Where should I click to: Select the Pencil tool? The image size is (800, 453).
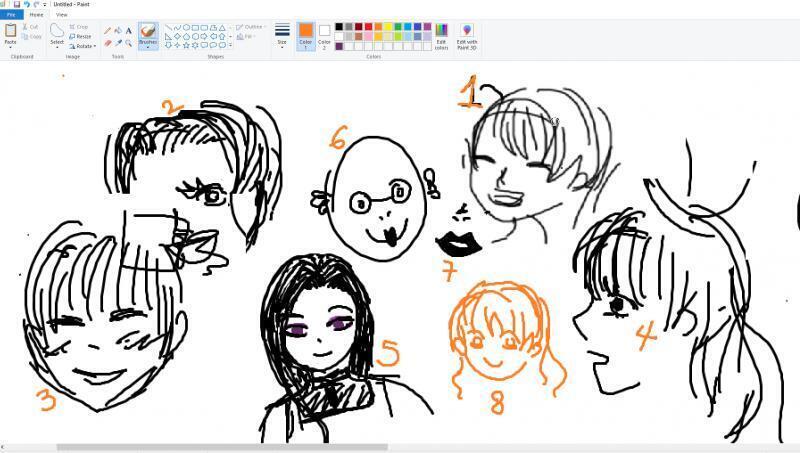click(108, 31)
